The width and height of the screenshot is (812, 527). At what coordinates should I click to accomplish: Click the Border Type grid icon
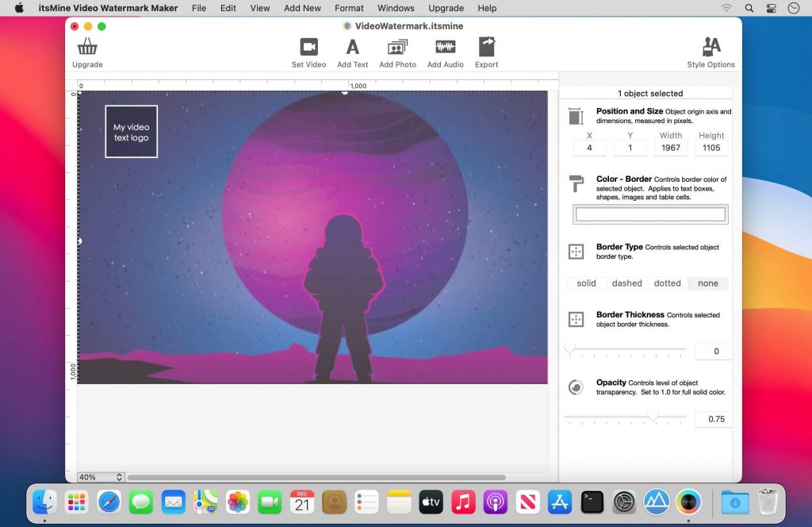576,251
